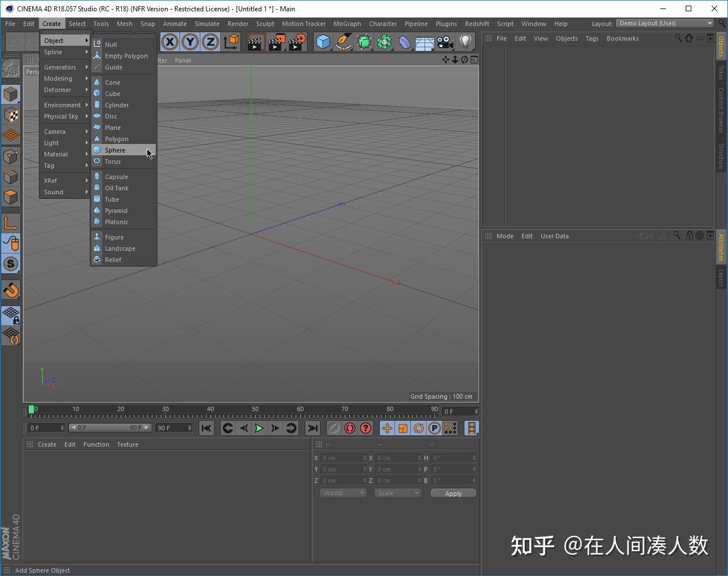Click the Subdivision Surface generator icon
728x576 pixels.
[364, 42]
